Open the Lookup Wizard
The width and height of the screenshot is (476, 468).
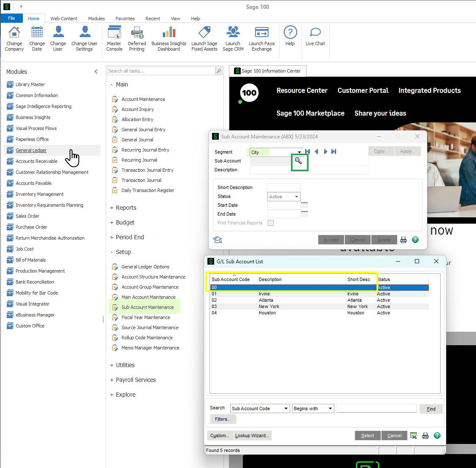click(x=252, y=436)
